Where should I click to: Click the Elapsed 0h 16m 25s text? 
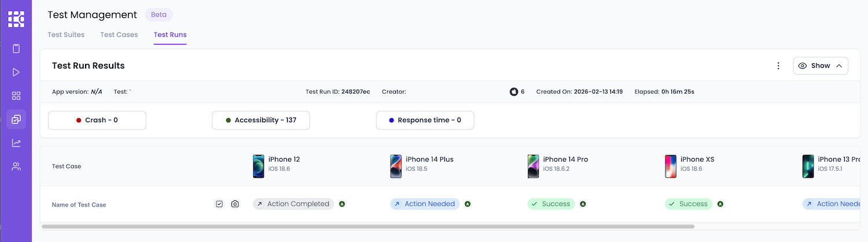(664, 91)
